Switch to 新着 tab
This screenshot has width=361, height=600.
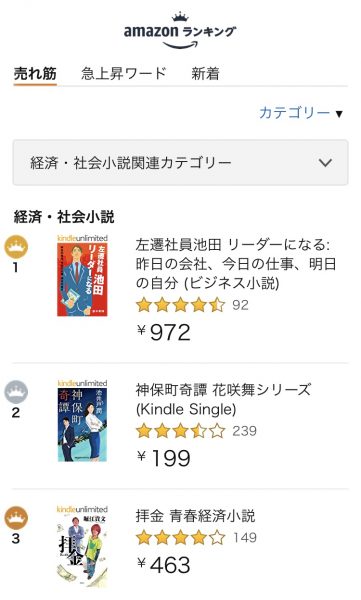pyautogui.click(x=206, y=73)
